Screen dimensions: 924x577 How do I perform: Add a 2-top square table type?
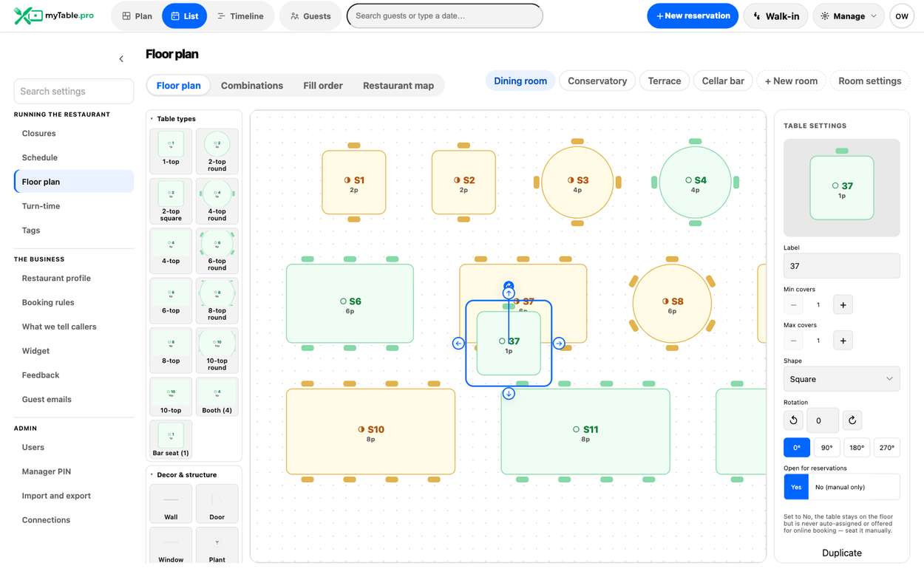click(171, 201)
